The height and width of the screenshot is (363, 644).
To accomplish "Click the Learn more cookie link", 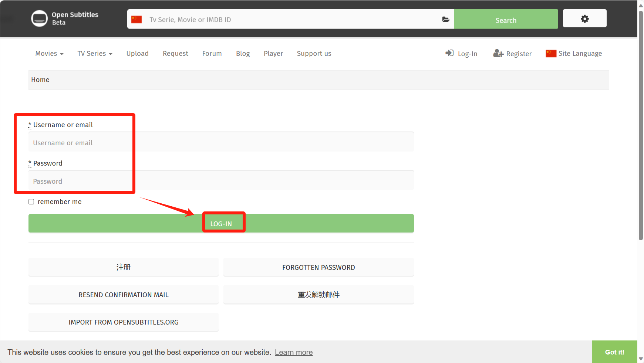I will pos(294,352).
